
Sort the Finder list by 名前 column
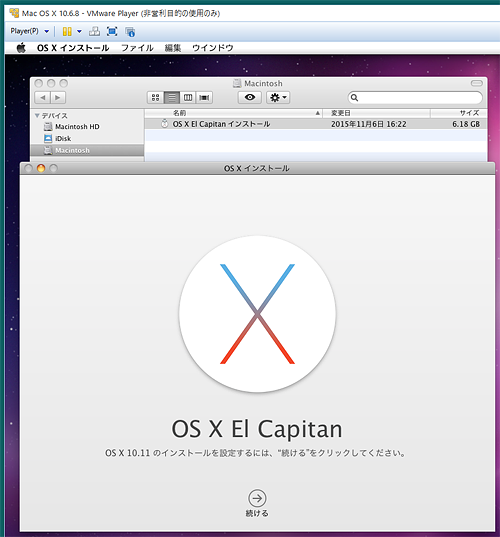tap(233, 113)
